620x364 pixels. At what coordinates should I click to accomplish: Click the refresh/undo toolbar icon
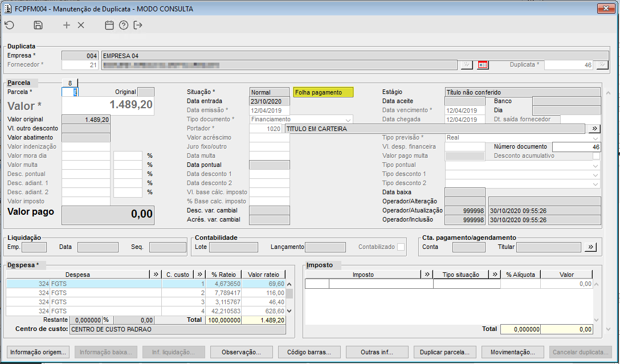10,25
